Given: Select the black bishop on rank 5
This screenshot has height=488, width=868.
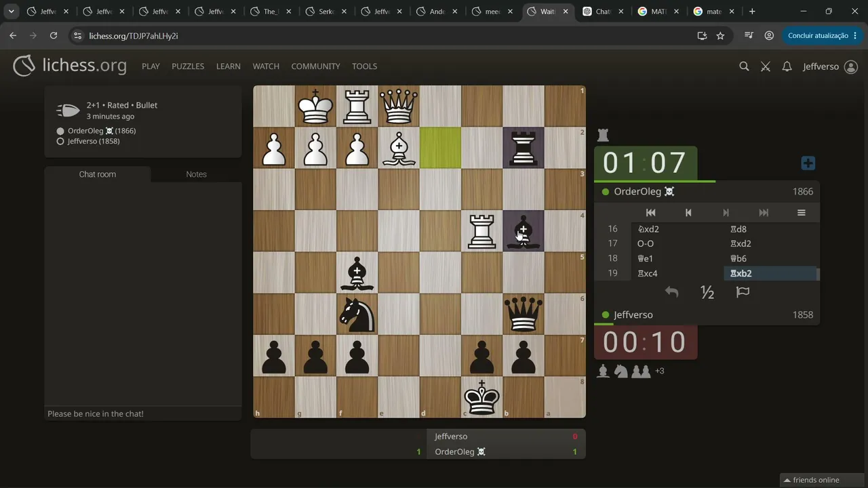Looking at the screenshot, I should [357, 272].
